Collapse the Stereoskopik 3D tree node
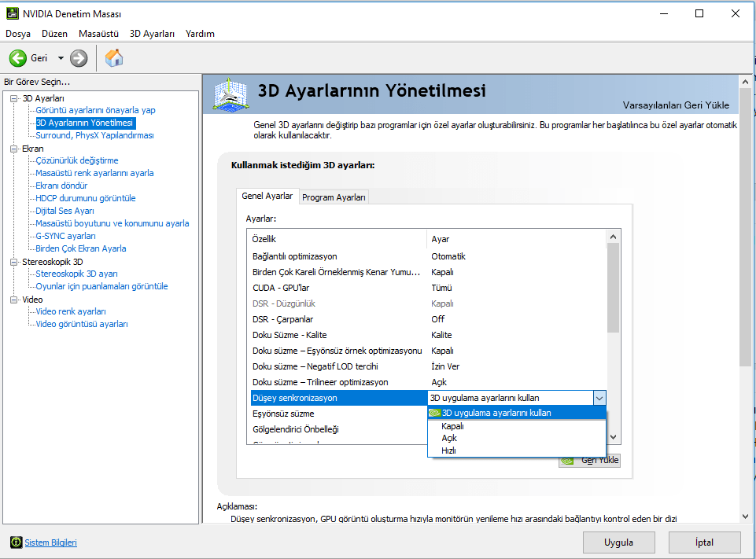756x559 pixels. 14,262
